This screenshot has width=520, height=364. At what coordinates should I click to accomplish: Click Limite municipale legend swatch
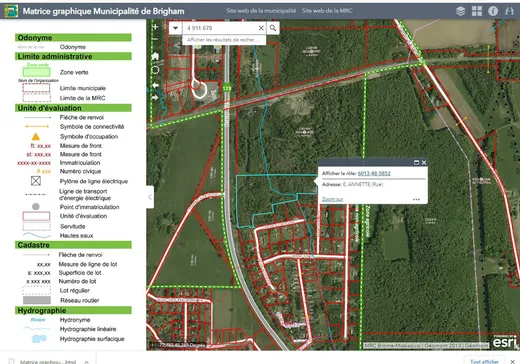coord(36,88)
